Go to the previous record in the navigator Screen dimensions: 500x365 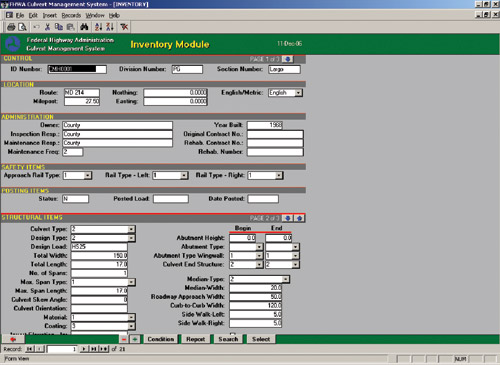click(40, 349)
